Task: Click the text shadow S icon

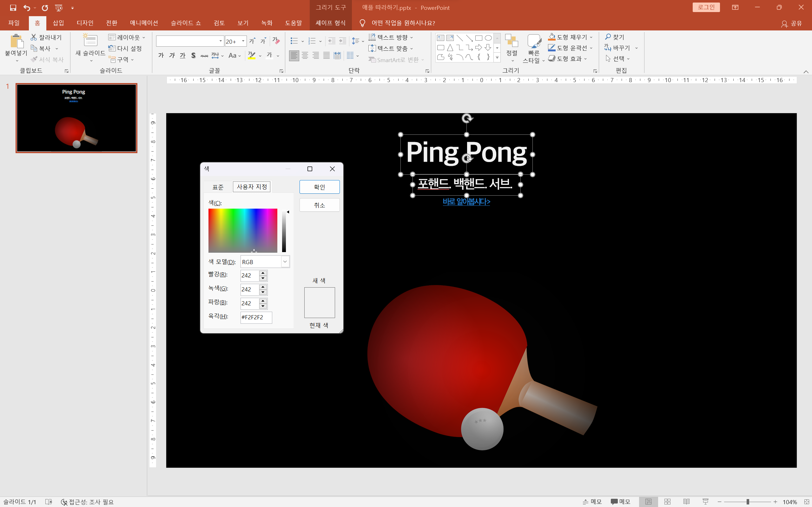Action: [x=193, y=56]
